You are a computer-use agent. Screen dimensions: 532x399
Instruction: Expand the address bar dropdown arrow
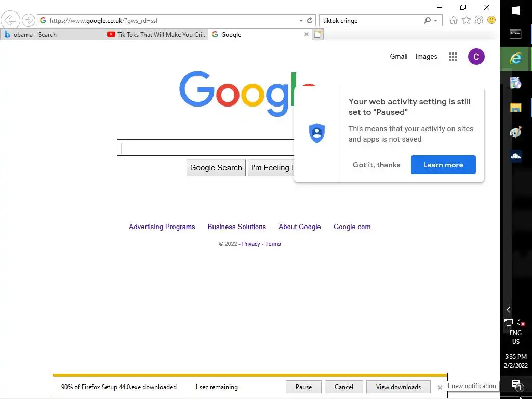click(x=301, y=21)
